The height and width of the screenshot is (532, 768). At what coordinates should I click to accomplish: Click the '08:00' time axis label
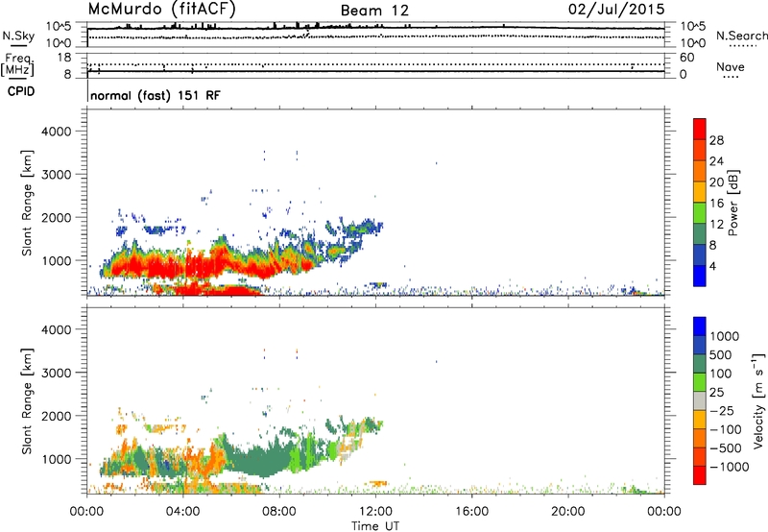pos(279,511)
